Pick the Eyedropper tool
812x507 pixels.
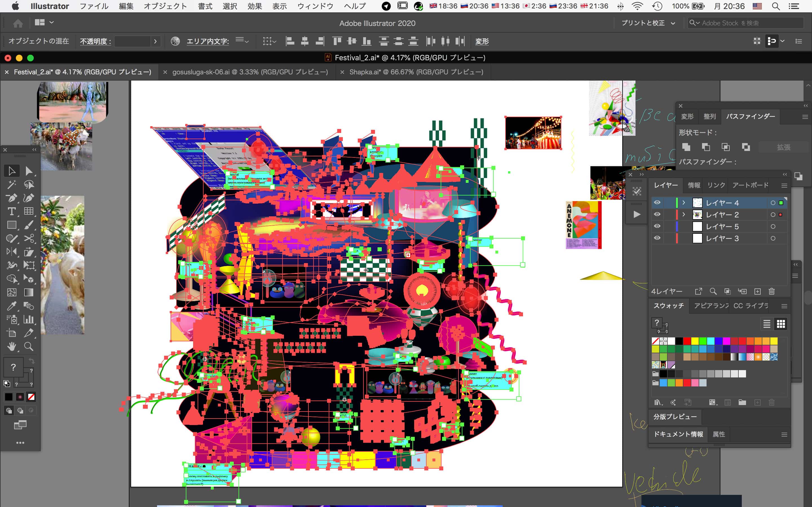[11, 306]
